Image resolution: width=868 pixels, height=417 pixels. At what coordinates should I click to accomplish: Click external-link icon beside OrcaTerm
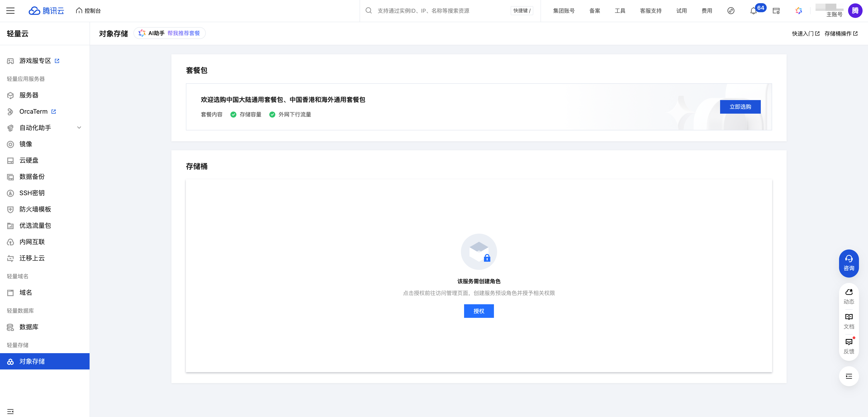pos(54,112)
